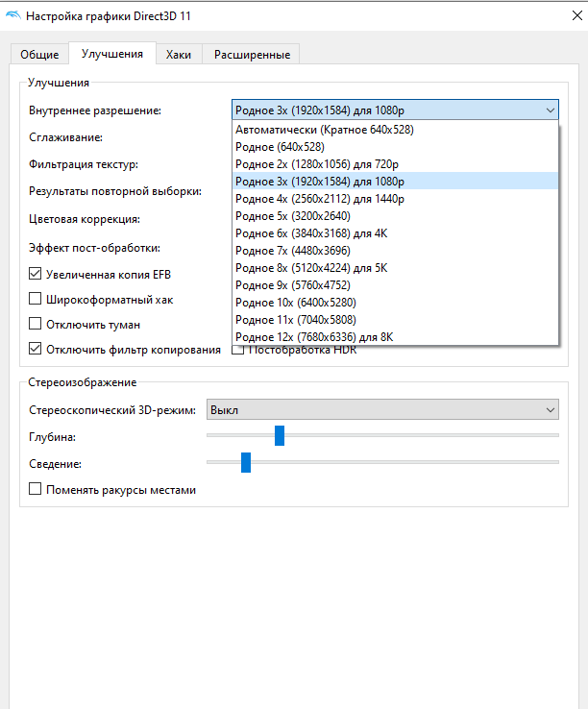Open Стереоскопический 3D-режим dropdown
The image size is (588, 709).
[x=382, y=409]
